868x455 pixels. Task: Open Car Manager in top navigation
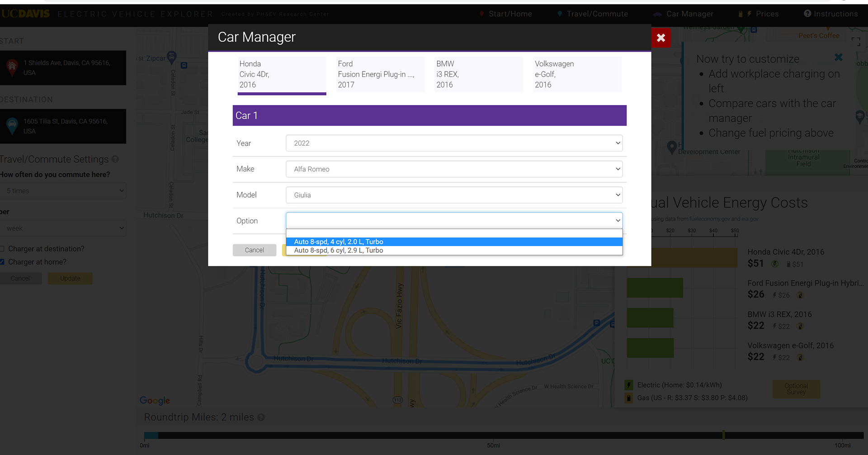pyautogui.click(x=684, y=14)
